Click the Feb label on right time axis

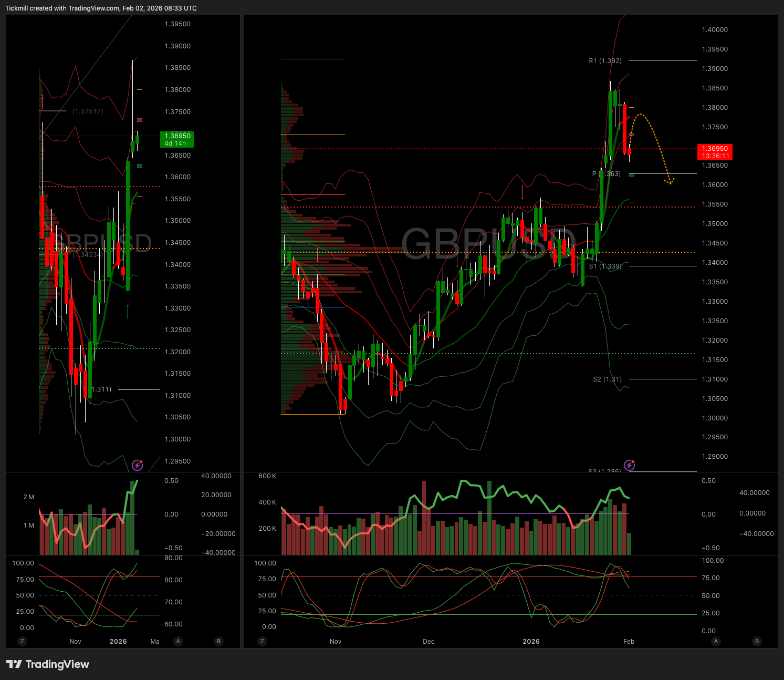(629, 642)
